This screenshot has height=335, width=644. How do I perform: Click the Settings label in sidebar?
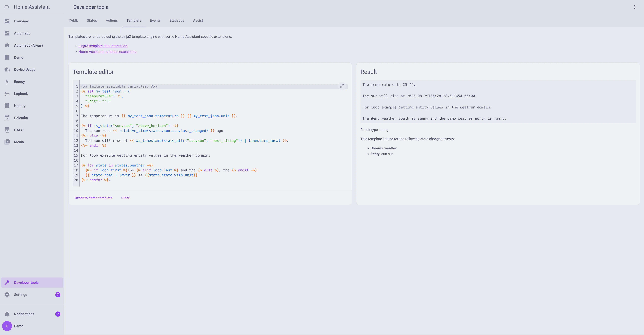pyautogui.click(x=21, y=295)
